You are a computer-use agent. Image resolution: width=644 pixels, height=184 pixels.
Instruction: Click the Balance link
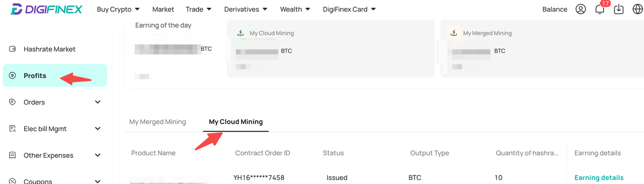point(555,9)
